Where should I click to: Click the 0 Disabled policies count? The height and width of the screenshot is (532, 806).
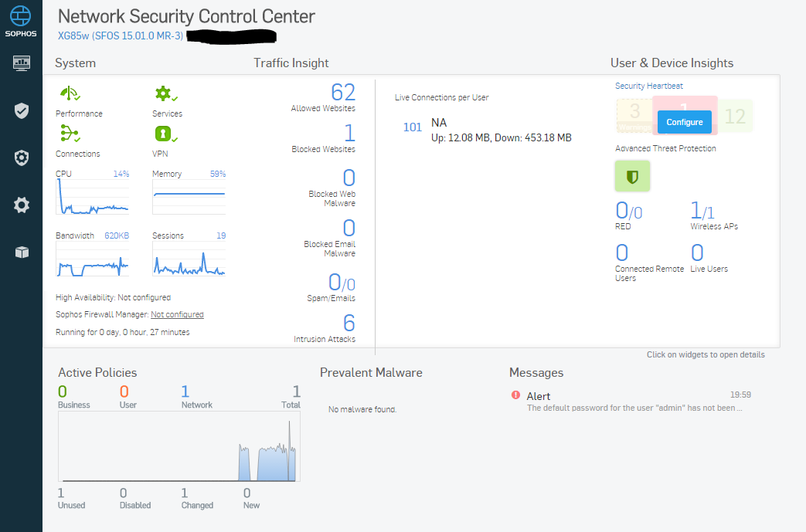pyautogui.click(x=124, y=493)
